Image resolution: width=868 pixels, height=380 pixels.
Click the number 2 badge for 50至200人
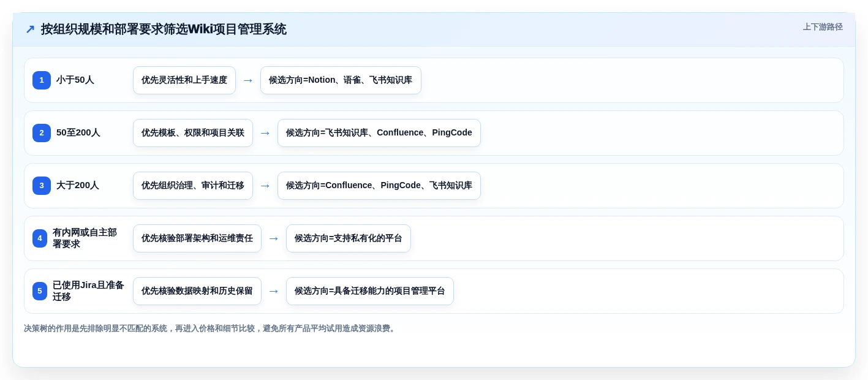[x=42, y=133]
